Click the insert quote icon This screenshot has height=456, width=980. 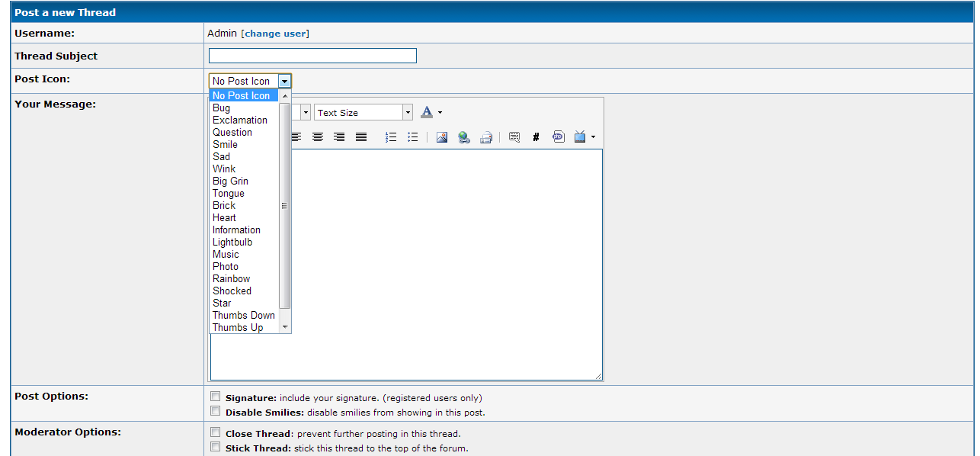[x=514, y=137]
